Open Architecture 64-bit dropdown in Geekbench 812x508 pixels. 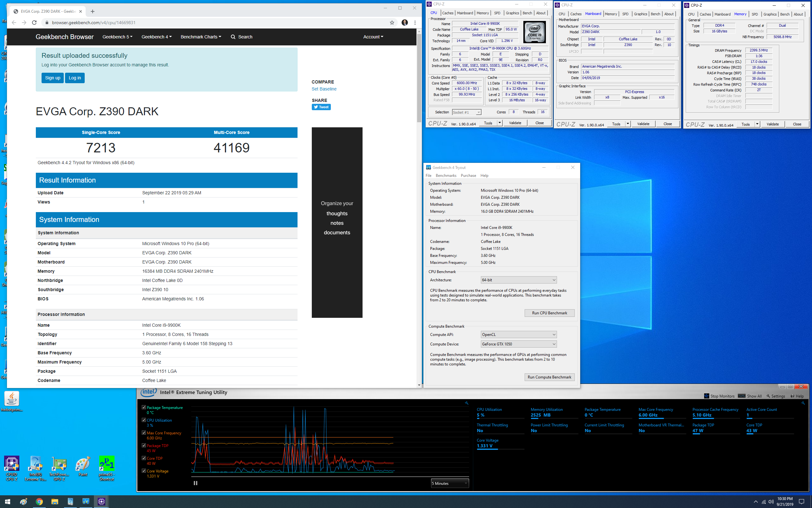[x=519, y=280]
